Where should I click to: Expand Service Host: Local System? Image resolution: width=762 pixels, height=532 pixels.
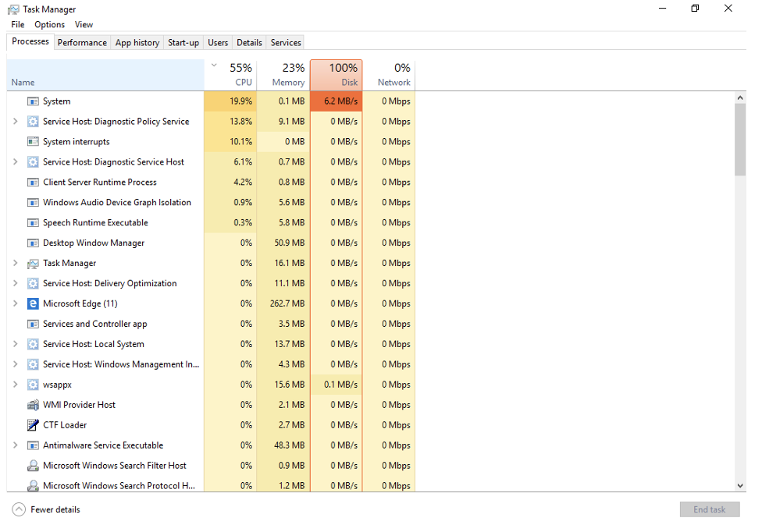point(15,344)
